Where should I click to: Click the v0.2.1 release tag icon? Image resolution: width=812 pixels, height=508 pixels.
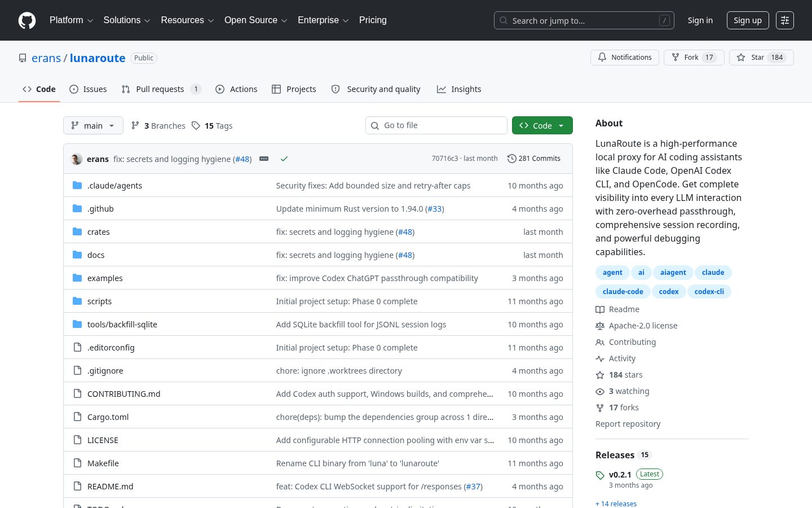[x=600, y=475]
